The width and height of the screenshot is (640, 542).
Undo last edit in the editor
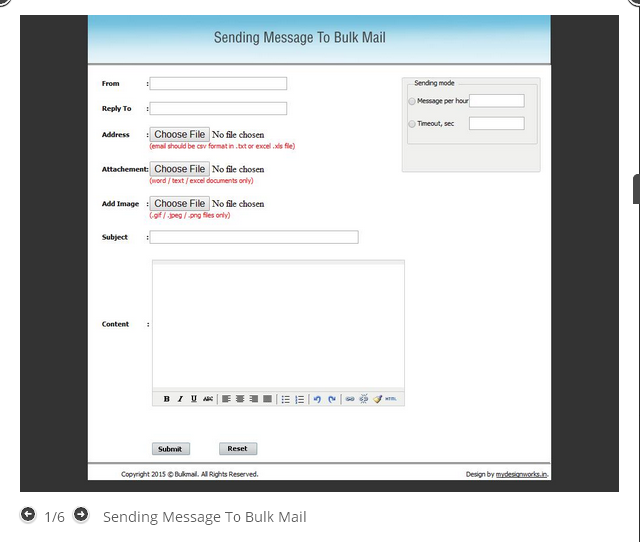[x=318, y=399]
